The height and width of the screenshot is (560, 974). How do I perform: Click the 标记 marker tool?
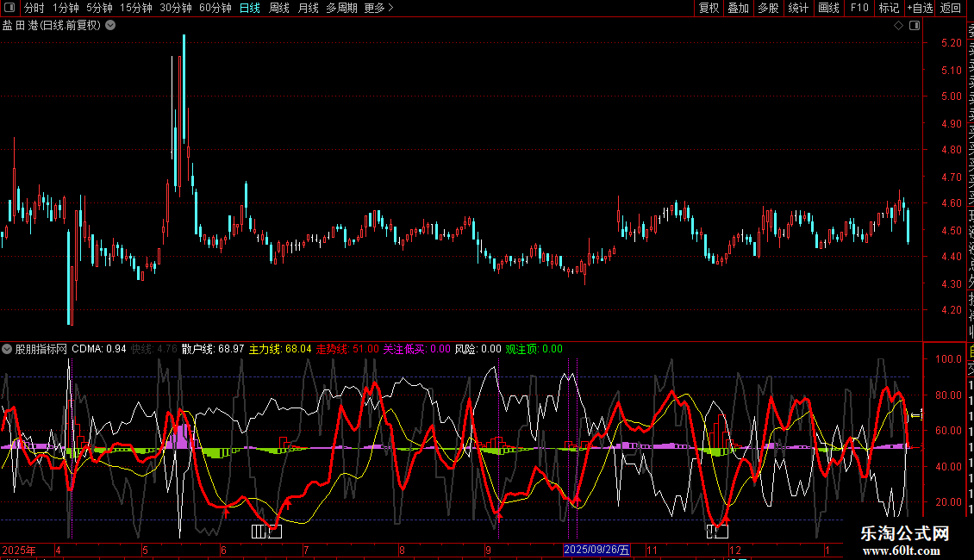[x=889, y=9]
